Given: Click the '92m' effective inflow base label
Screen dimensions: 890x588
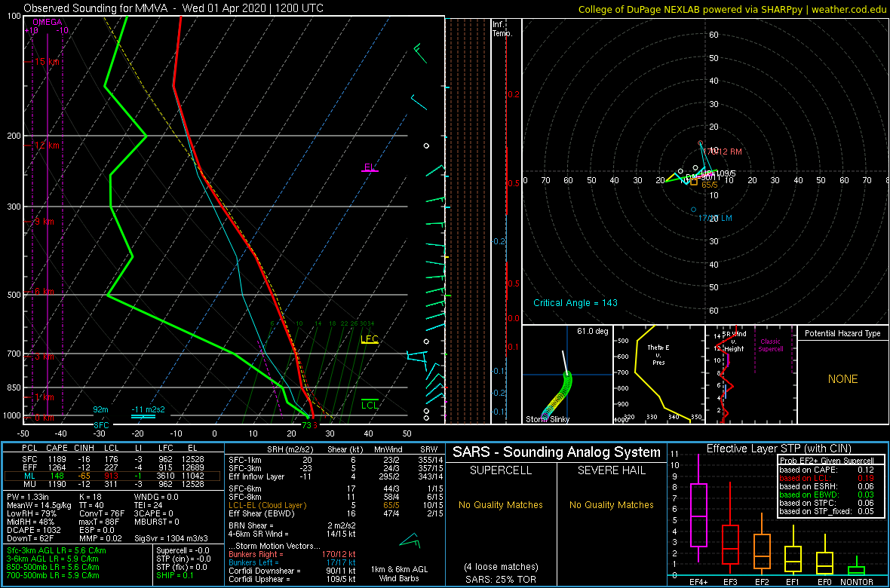Looking at the screenshot, I should tap(100, 409).
